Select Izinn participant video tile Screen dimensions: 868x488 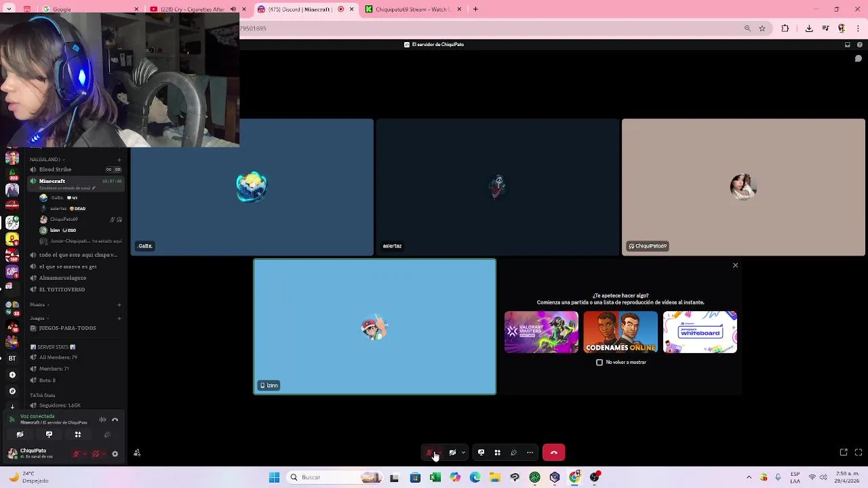coord(374,327)
